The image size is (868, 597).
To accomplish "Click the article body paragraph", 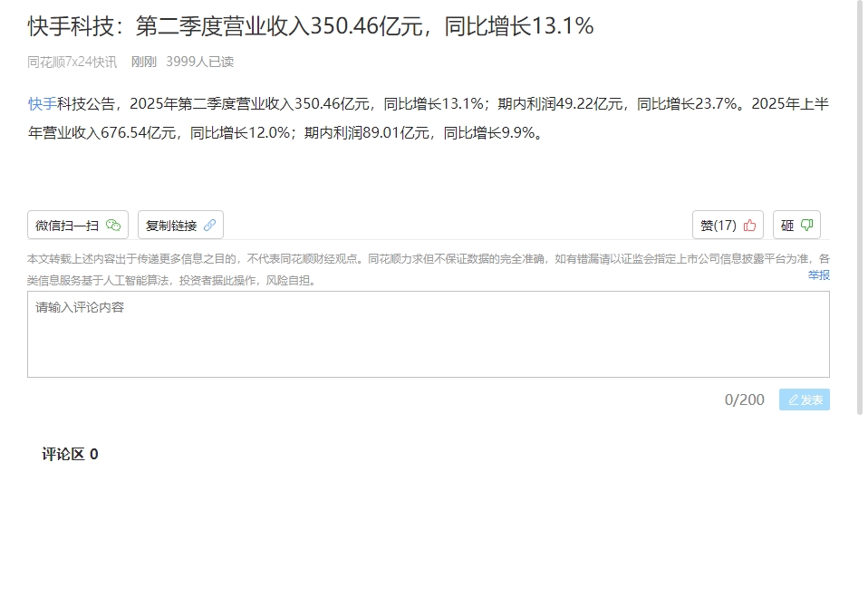I will [x=429, y=119].
